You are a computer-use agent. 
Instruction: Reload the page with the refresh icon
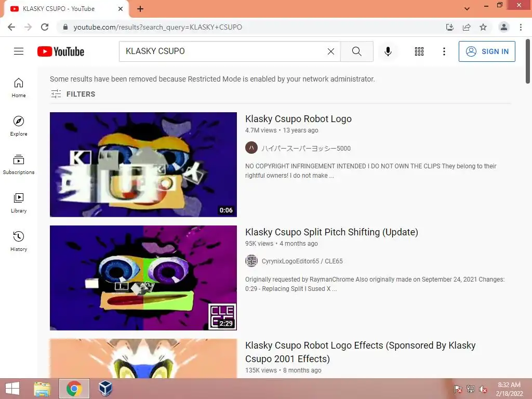click(45, 27)
